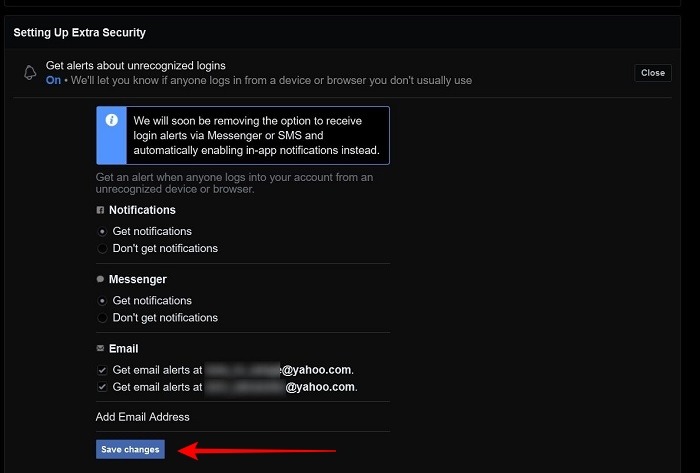Click 'We'll let you know if anyone logs in' text
The image size is (700, 473).
[x=271, y=80]
